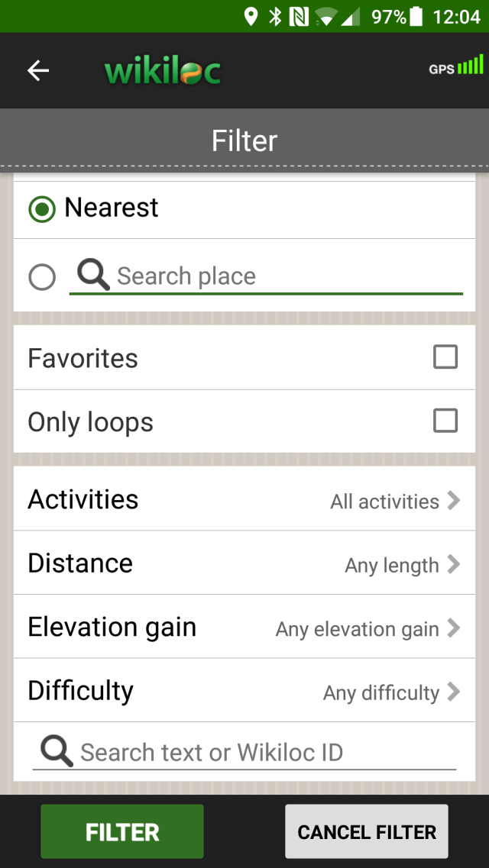Select the Nearest radio button
This screenshot has height=868, width=489.
coord(42,208)
